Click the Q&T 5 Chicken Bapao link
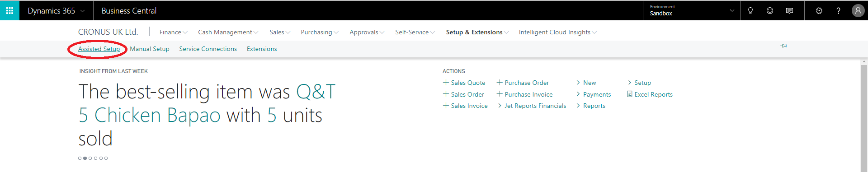868x172 pixels. click(207, 103)
